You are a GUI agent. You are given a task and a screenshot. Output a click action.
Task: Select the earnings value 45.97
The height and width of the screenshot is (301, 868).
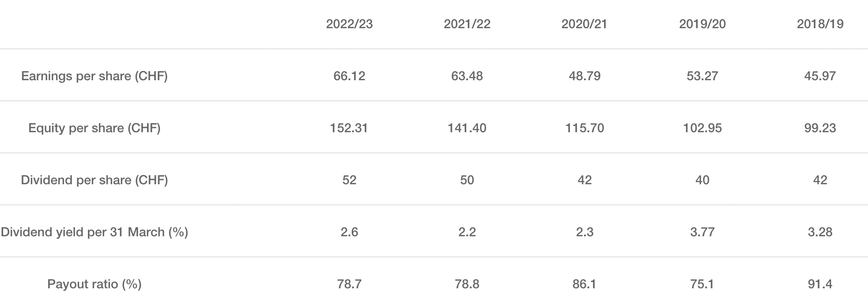820,76
